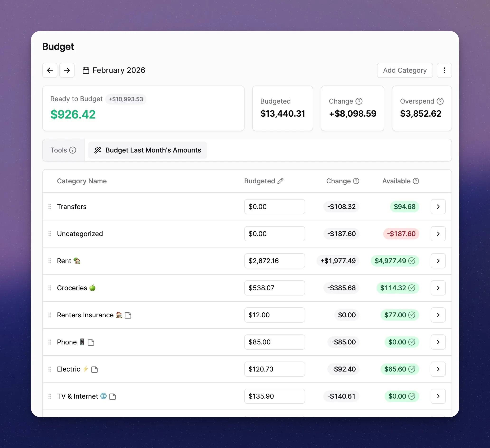Click the help icon next to Overspend
The height and width of the screenshot is (448, 490).
[440, 101]
